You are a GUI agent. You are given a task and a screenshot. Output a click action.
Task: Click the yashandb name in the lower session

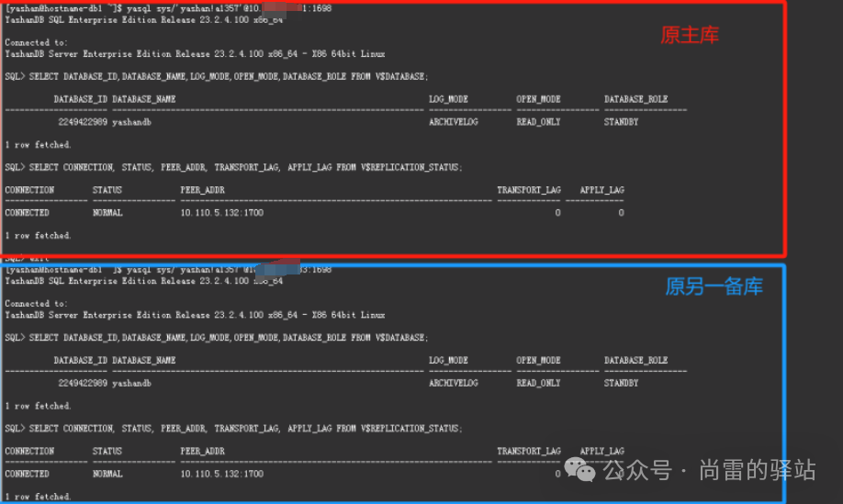tap(131, 383)
